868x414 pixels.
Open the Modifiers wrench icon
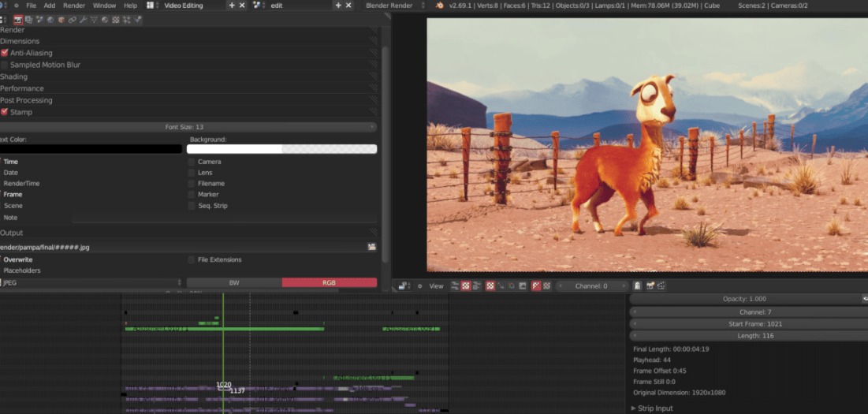(83, 20)
